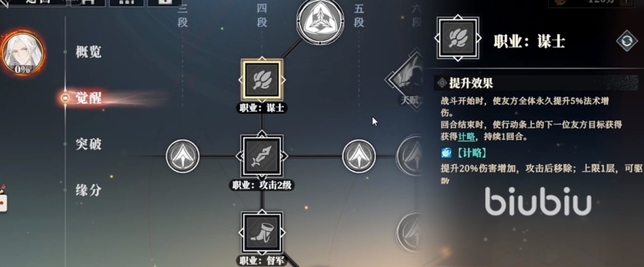Select the 职业: 谋士 skill node

[262, 81]
